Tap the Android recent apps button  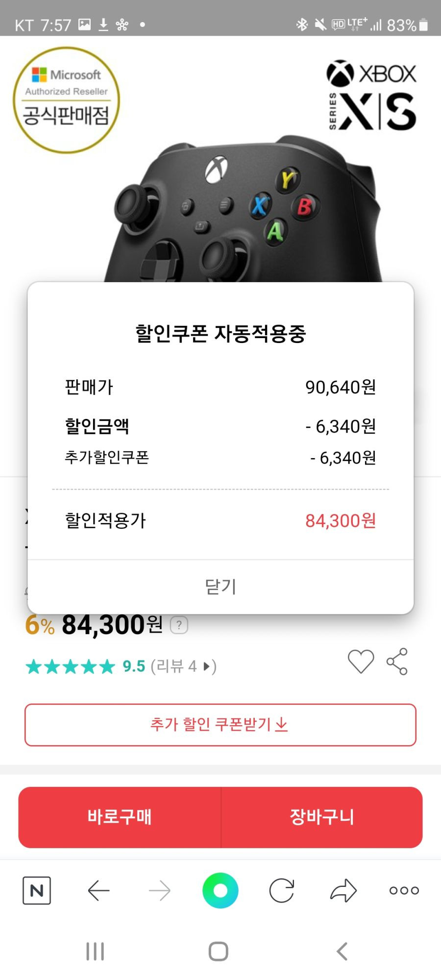click(x=95, y=952)
